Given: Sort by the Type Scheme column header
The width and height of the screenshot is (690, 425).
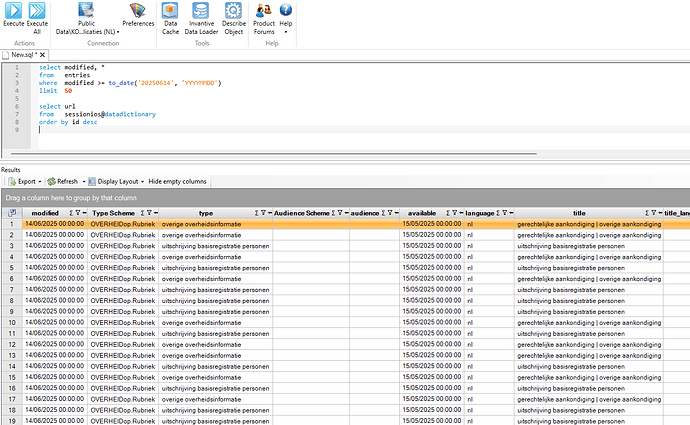Looking at the screenshot, I should (x=113, y=213).
